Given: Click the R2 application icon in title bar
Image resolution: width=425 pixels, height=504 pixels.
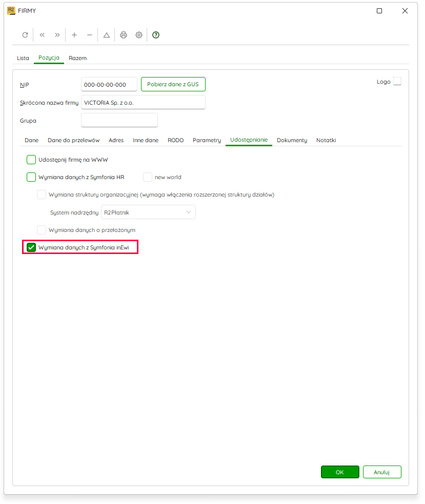Looking at the screenshot, I should [11, 11].
